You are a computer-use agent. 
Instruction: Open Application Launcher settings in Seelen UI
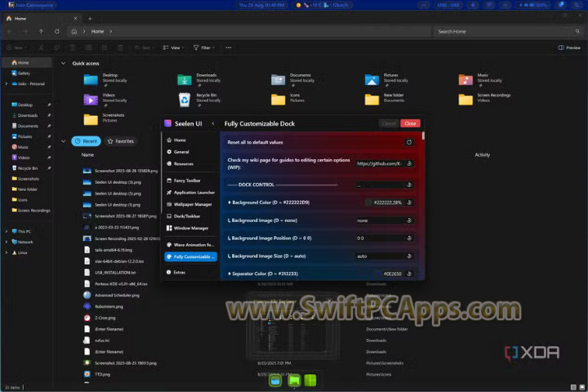point(190,193)
